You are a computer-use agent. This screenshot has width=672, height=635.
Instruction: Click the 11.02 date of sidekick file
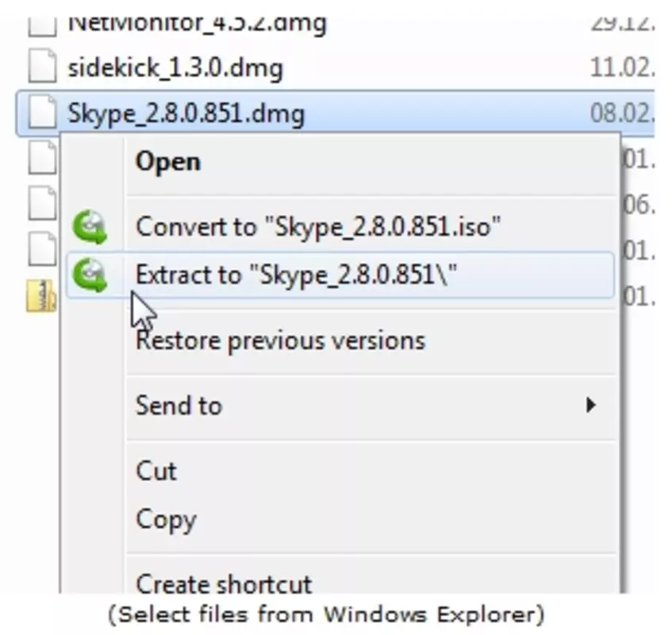click(622, 67)
